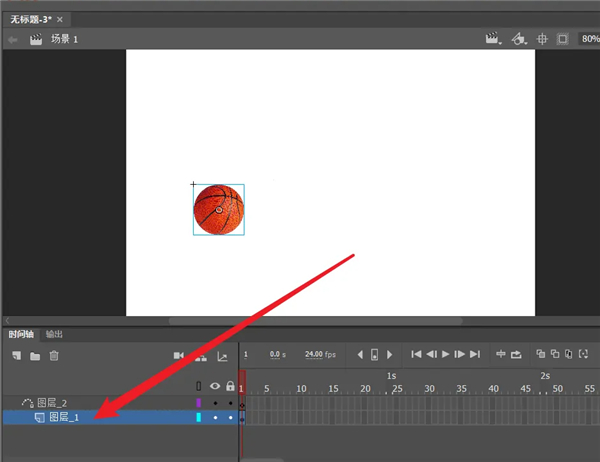Click the New Folder icon in timeline
The image size is (600, 462).
[34, 355]
